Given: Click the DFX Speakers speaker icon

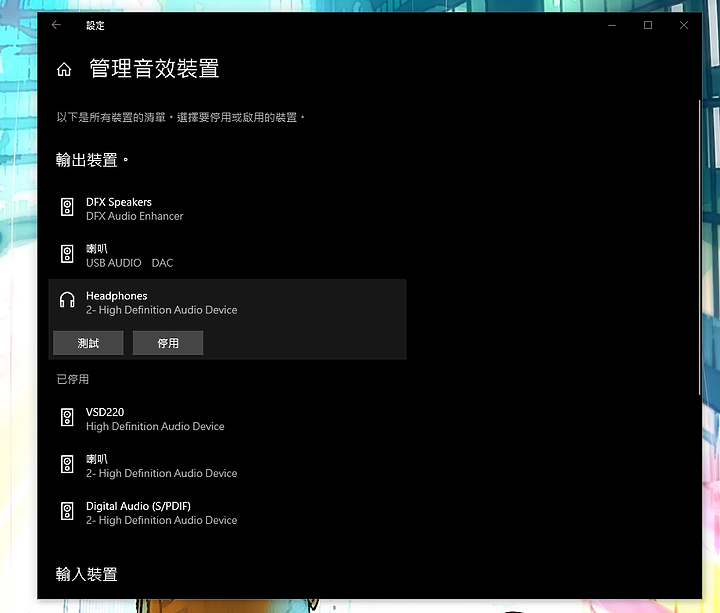Looking at the screenshot, I should coord(67,207).
